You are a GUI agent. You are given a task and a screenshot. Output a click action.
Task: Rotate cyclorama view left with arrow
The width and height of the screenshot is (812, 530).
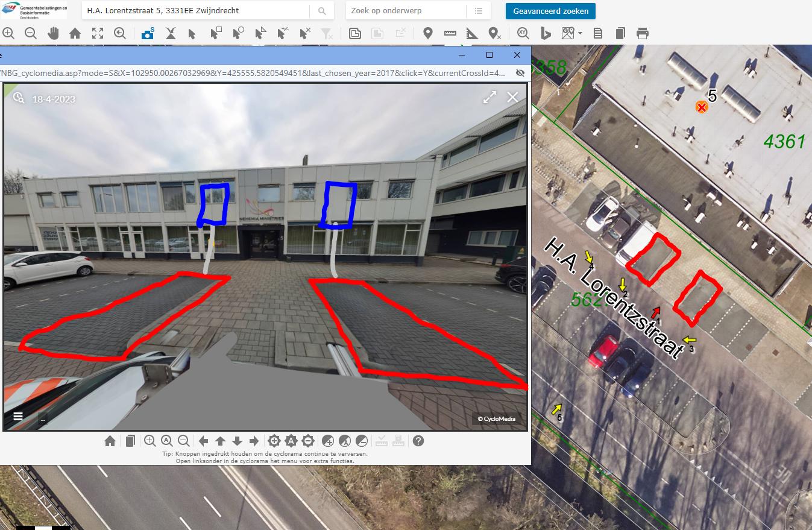[x=204, y=441]
